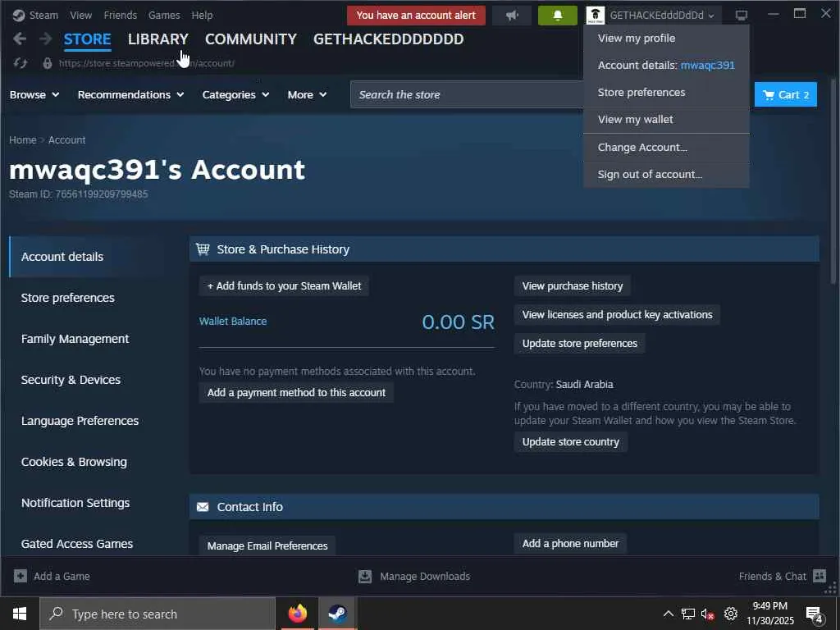Image resolution: width=840 pixels, height=630 pixels.
Task: Open the GETHACKEDDDDDDD profile tab
Action: click(388, 39)
